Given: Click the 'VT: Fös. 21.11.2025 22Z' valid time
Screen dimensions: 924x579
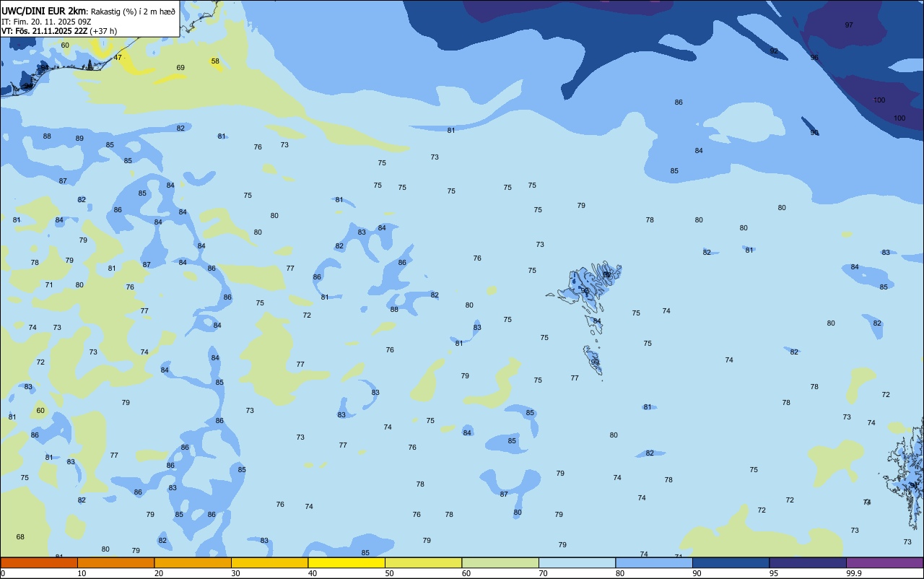Looking at the screenshot, I should (45, 31).
